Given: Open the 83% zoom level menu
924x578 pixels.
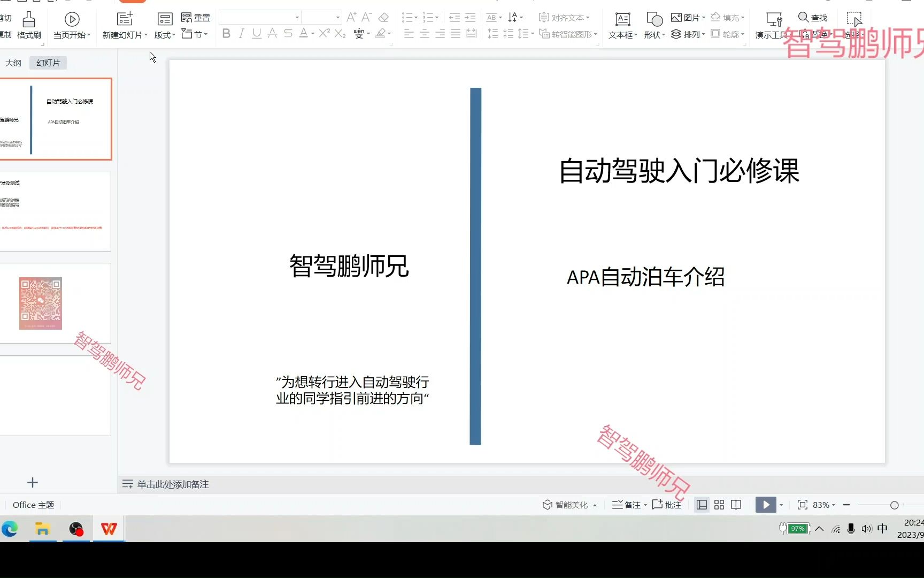Looking at the screenshot, I should tap(823, 505).
